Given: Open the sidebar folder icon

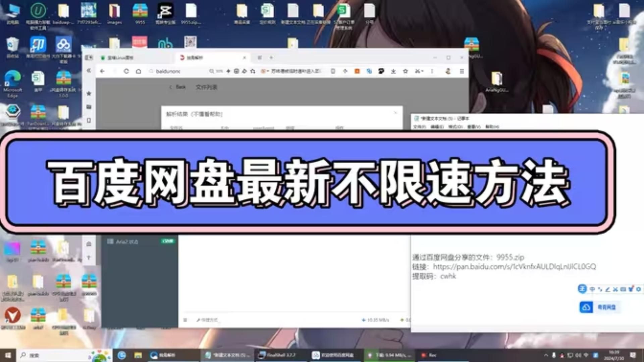Looking at the screenshot, I should click(89, 107).
